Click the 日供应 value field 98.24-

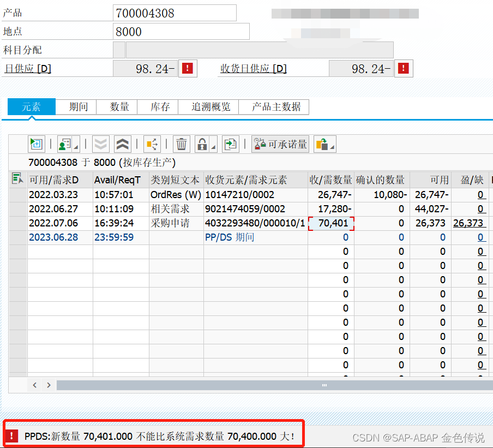point(145,68)
